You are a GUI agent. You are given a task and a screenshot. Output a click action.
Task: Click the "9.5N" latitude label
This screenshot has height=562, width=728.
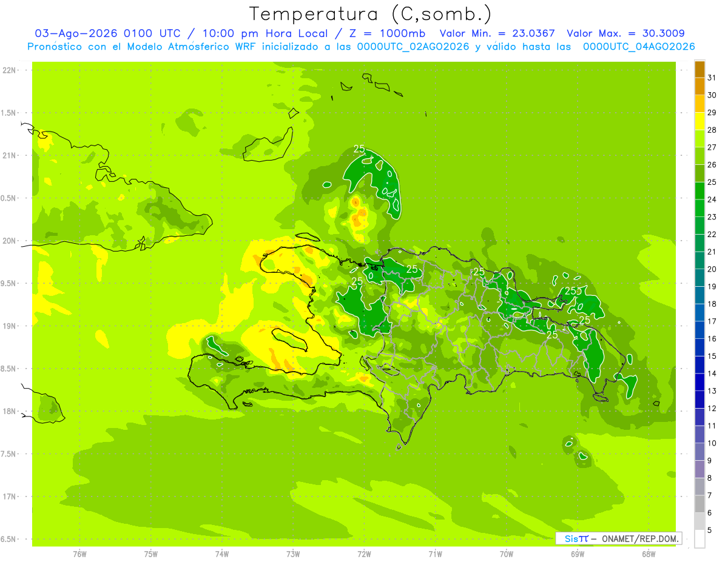[x=9, y=283]
